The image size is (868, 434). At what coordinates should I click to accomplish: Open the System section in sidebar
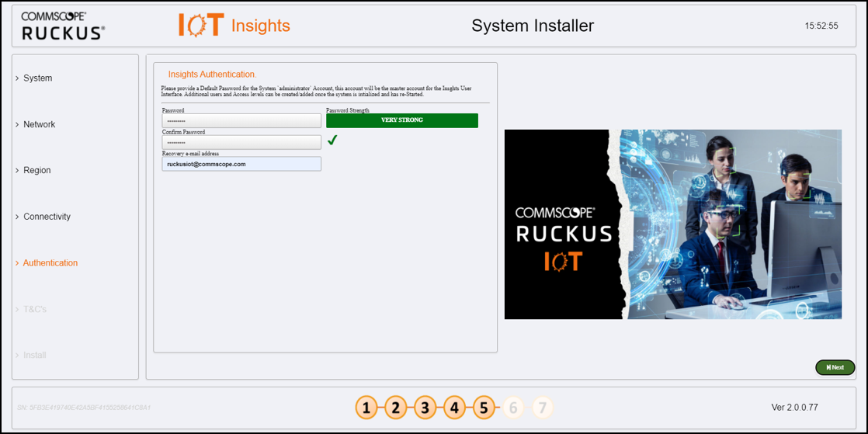click(x=37, y=78)
